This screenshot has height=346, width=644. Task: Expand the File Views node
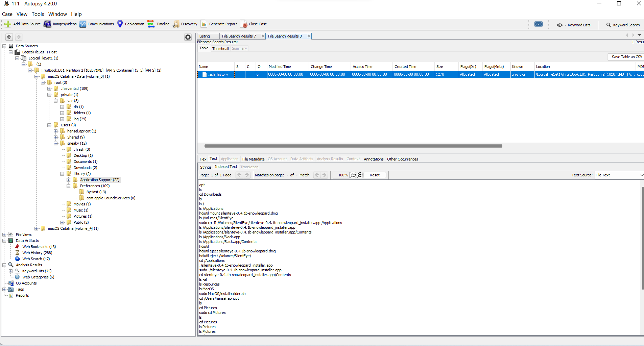click(4, 234)
